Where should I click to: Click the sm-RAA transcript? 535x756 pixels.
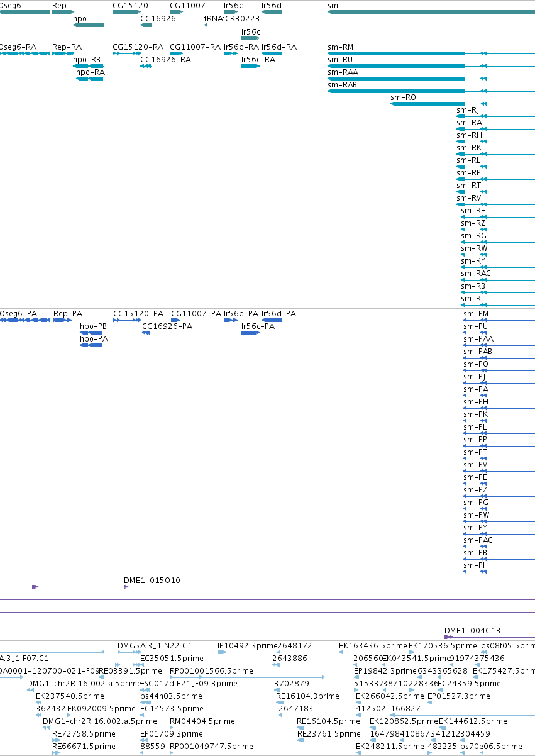click(431, 79)
